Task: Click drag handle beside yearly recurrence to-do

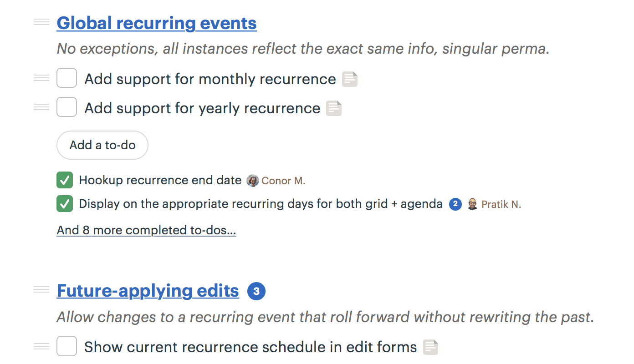Action: tap(41, 107)
